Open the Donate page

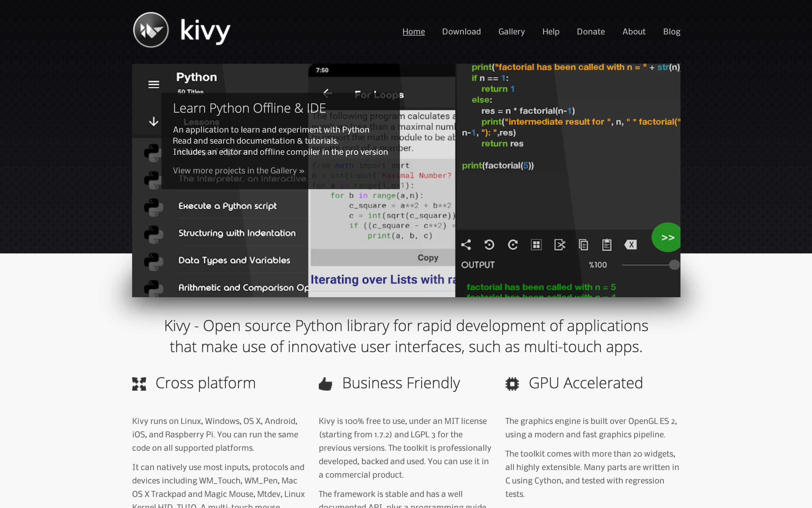[x=591, y=32]
